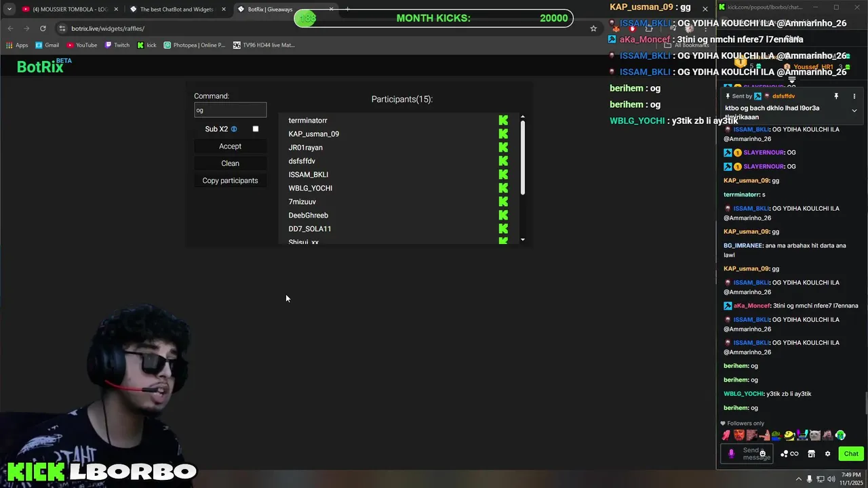Open network icon in system tray
Screen dimensions: 868x488
point(821,479)
